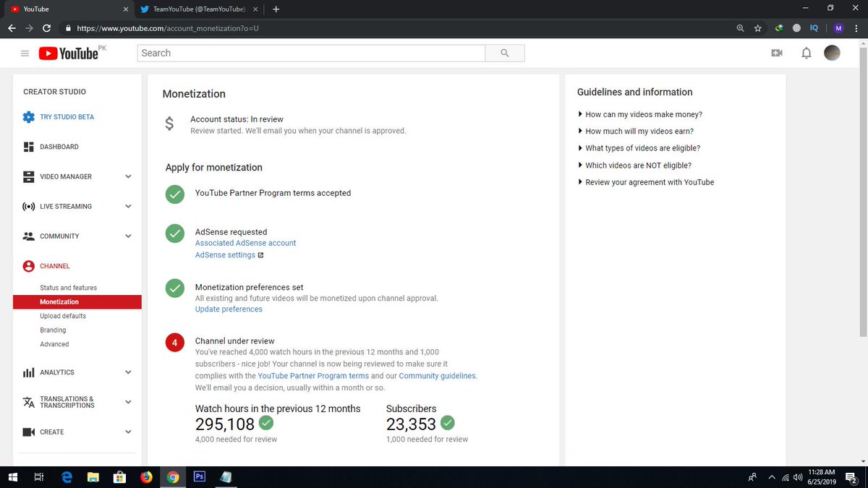Open the account avatar menu
The width and height of the screenshot is (868, 488).
[x=833, y=53]
